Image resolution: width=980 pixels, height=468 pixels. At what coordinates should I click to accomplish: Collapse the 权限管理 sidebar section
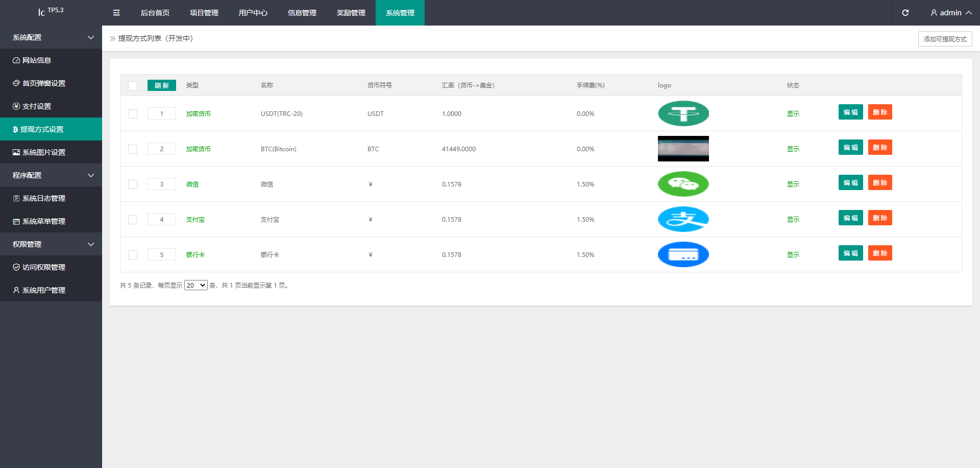(51, 244)
